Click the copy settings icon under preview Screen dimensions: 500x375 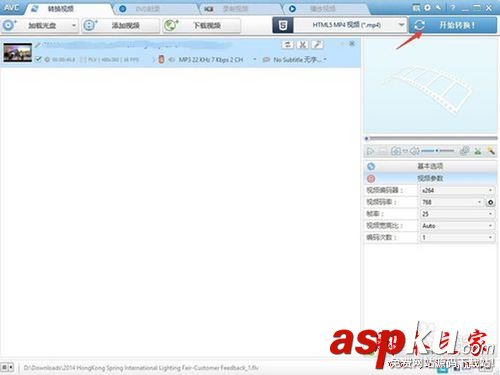coord(464,151)
